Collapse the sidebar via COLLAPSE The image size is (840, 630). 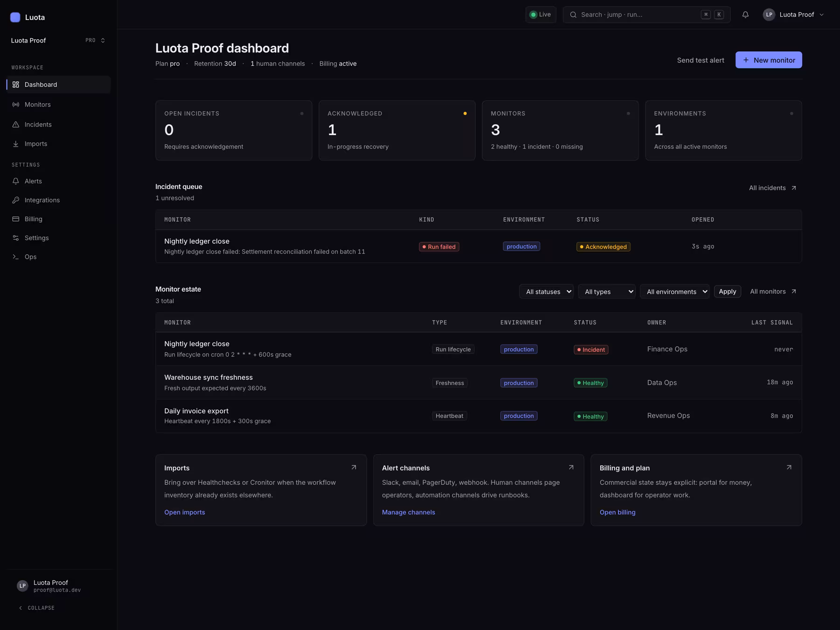click(x=36, y=608)
